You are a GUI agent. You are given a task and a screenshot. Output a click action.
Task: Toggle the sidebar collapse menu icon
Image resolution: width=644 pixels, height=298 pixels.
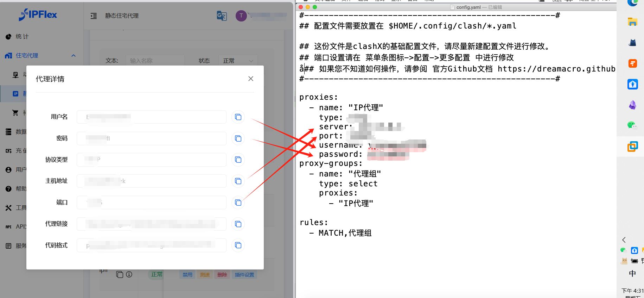94,16
